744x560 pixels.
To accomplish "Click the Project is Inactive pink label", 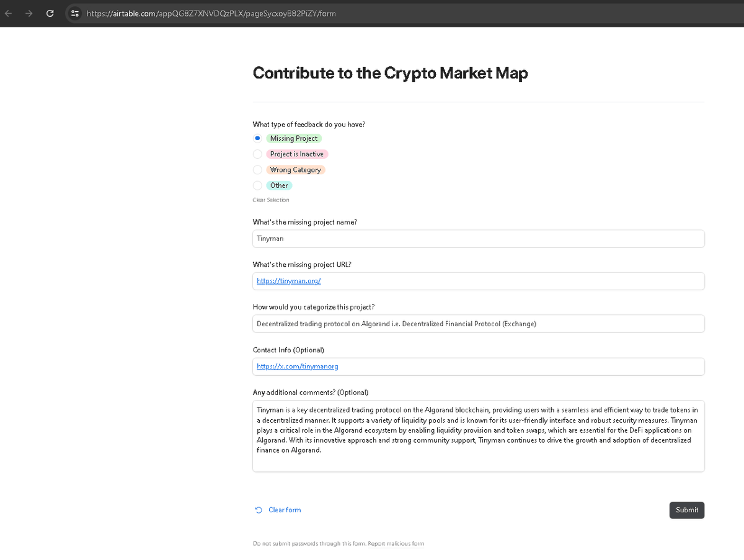I will 297,154.
